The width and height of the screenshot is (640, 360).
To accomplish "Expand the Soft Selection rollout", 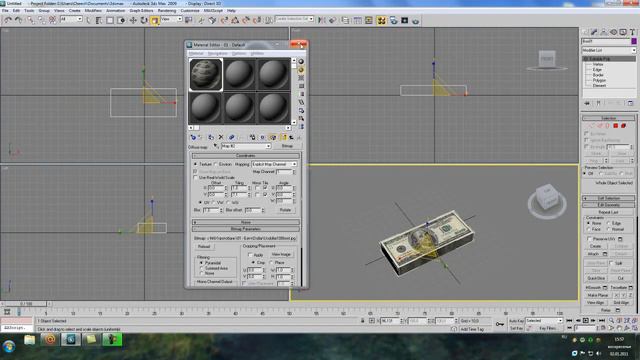I will click(x=608, y=198).
